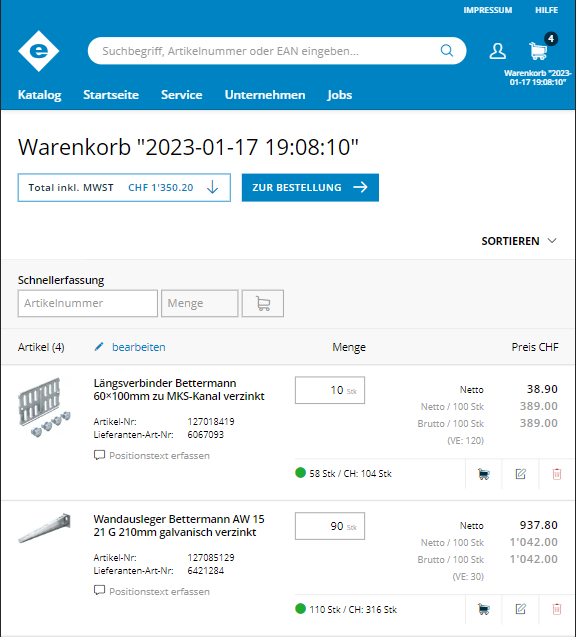
Task: Open the Hilfe link
Action: click(x=546, y=10)
